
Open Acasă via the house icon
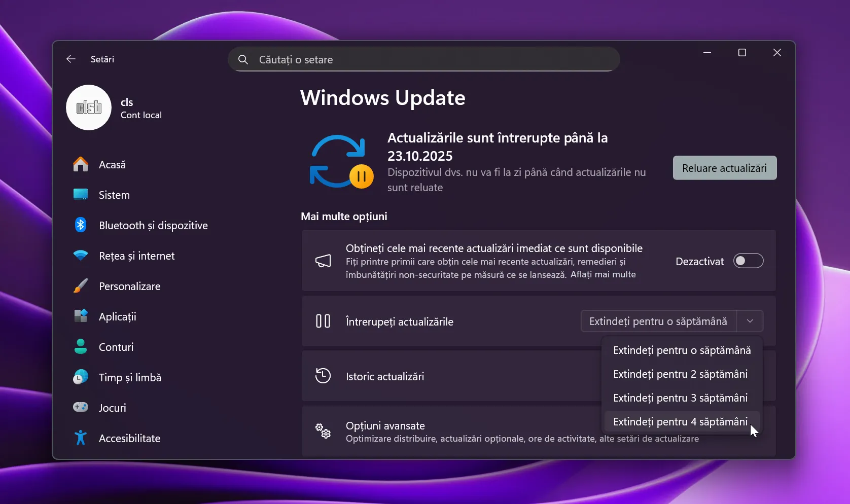click(81, 165)
